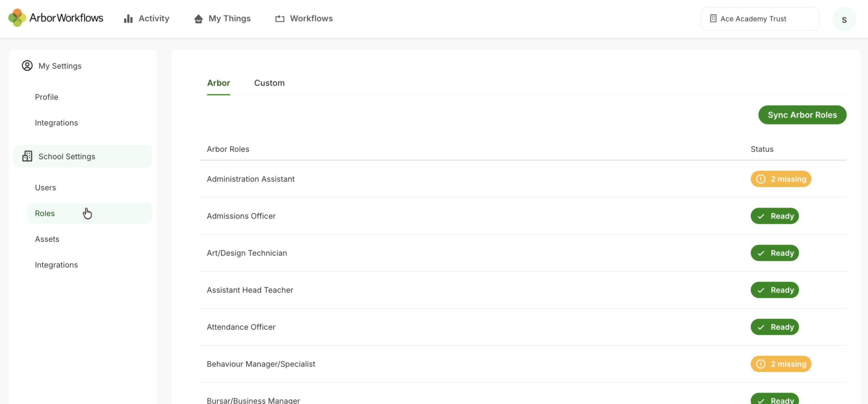Click the My Settings person icon
Image resolution: width=868 pixels, height=404 pixels.
click(27, 65)
